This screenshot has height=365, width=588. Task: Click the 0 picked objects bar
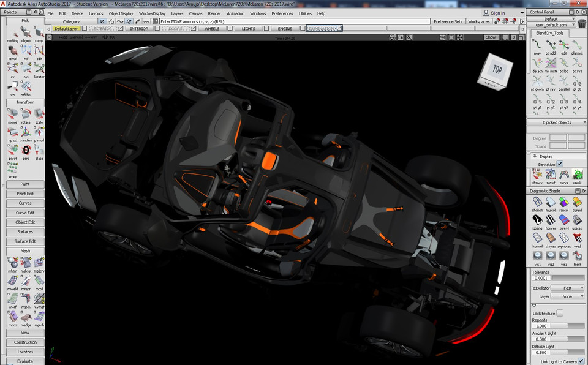click(556, 122)
